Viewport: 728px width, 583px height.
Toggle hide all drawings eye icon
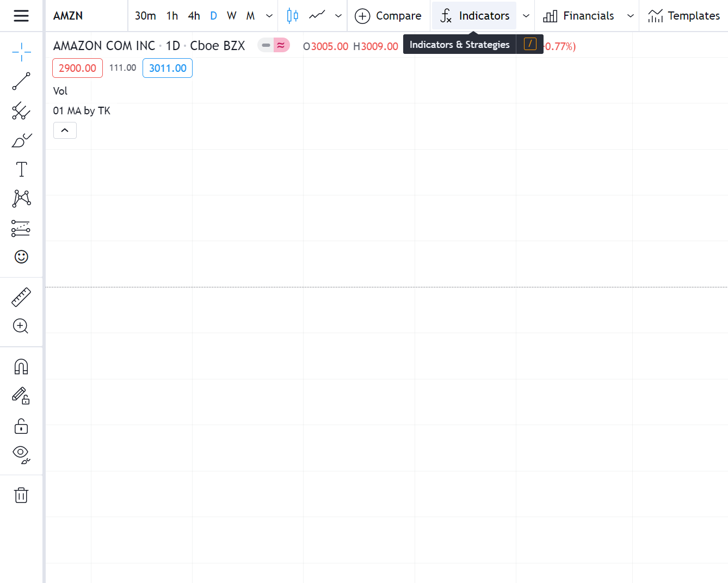(x=21, y=455)
